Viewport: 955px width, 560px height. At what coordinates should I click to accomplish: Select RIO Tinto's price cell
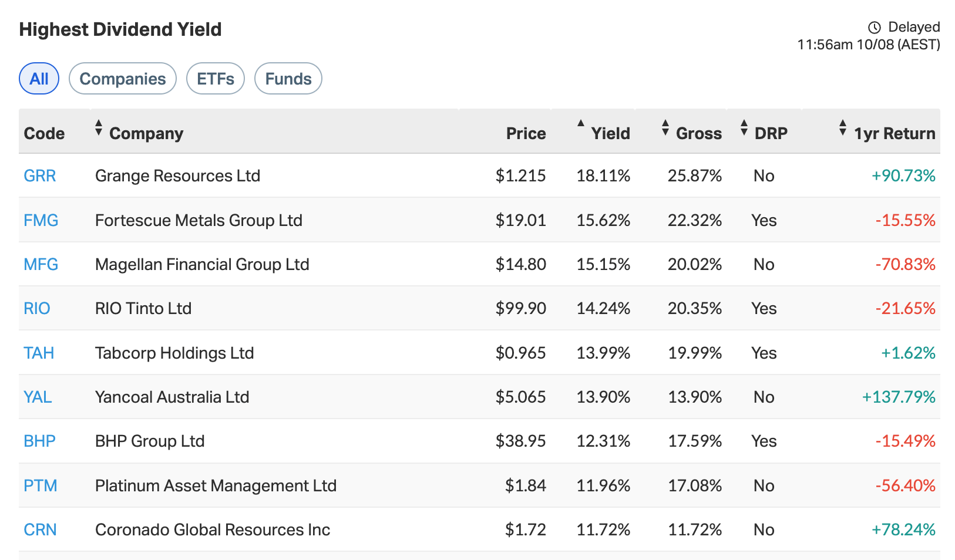pyautogui.click(x=521, y=308)
